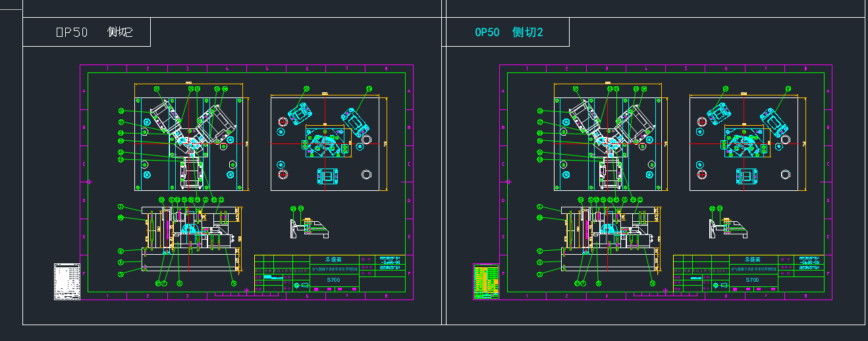Select 总装图 heading in left sheet title block
This screenshot has width=868, height=341.
[x=334, y=260]
